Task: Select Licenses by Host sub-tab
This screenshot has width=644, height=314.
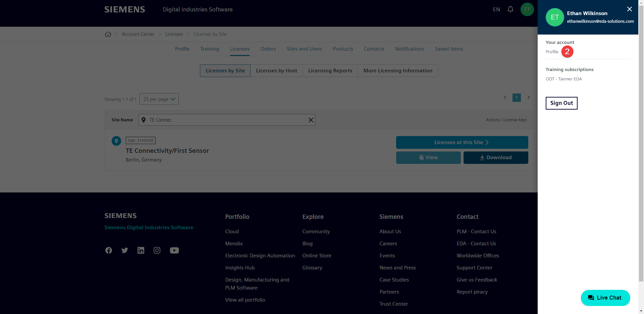Action: [x=277, y=71]
